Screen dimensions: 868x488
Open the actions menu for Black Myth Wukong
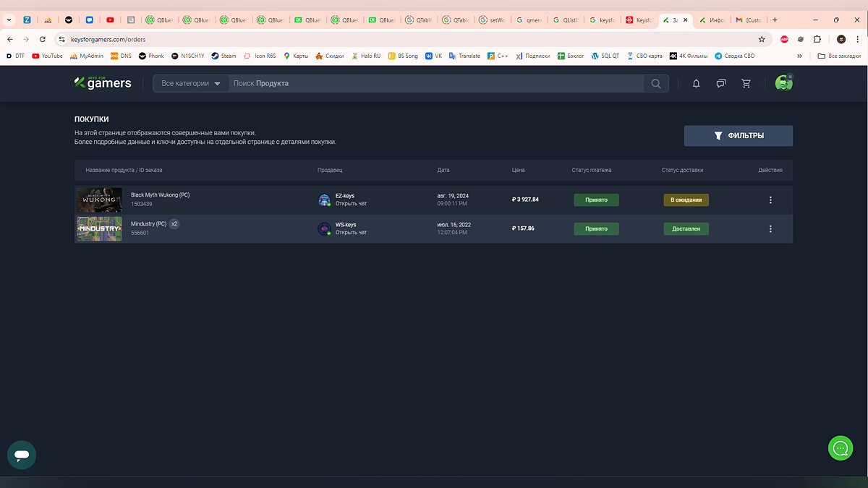click(770, 200)
